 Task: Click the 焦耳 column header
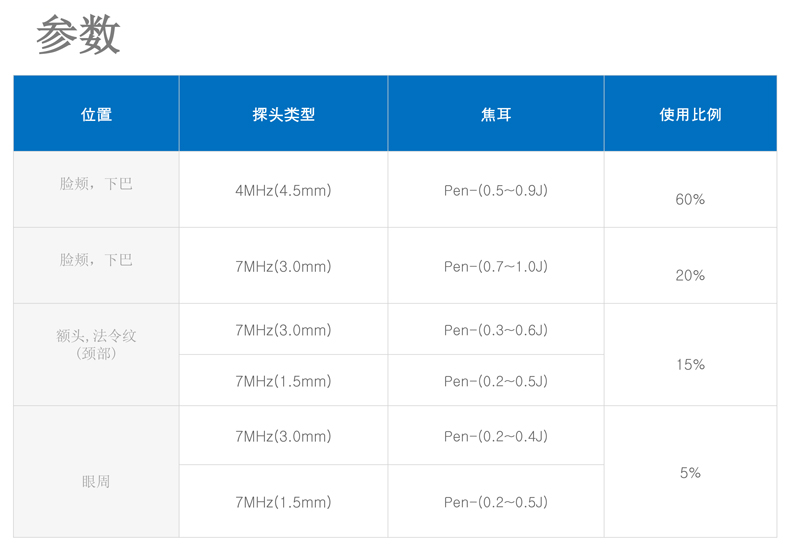496,114
